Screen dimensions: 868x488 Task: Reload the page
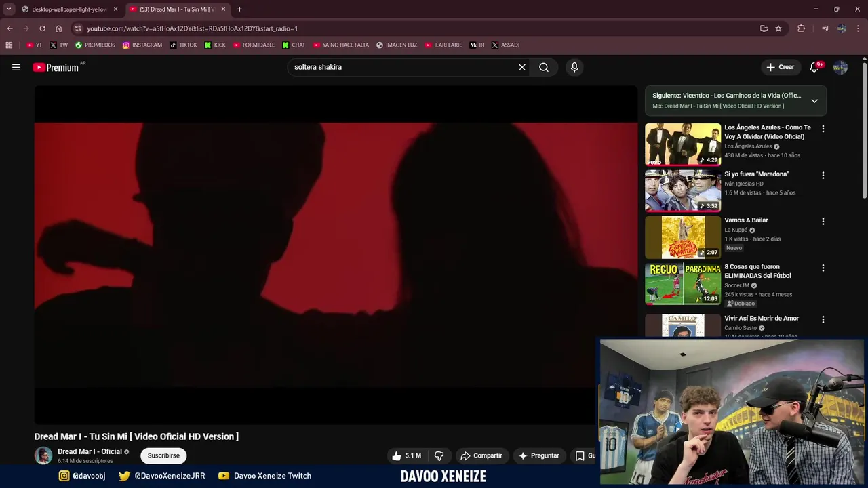(42, 28)
